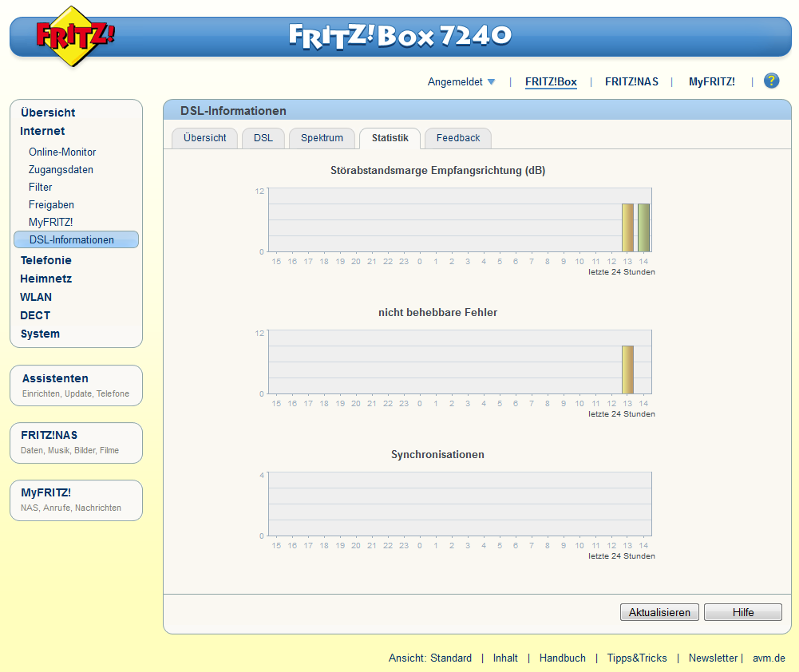Go to FRITZ!NAS in the top bar
This screenshot has height=672, width=799.
(631, 81)
